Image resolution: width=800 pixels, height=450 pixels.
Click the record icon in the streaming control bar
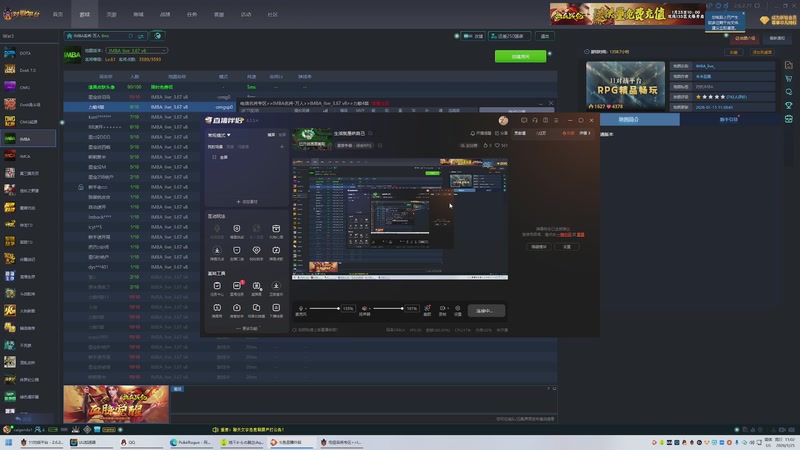(x=442, y=310)
